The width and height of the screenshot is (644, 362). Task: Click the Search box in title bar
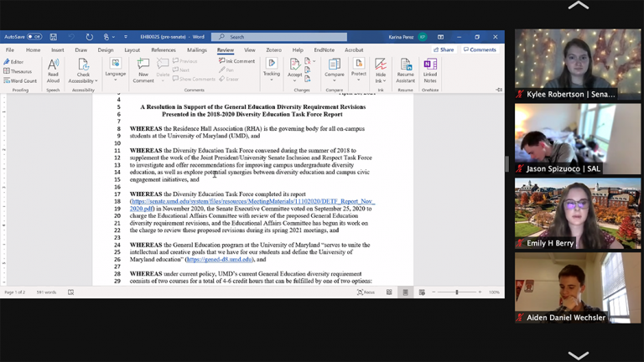click(279, 37)
